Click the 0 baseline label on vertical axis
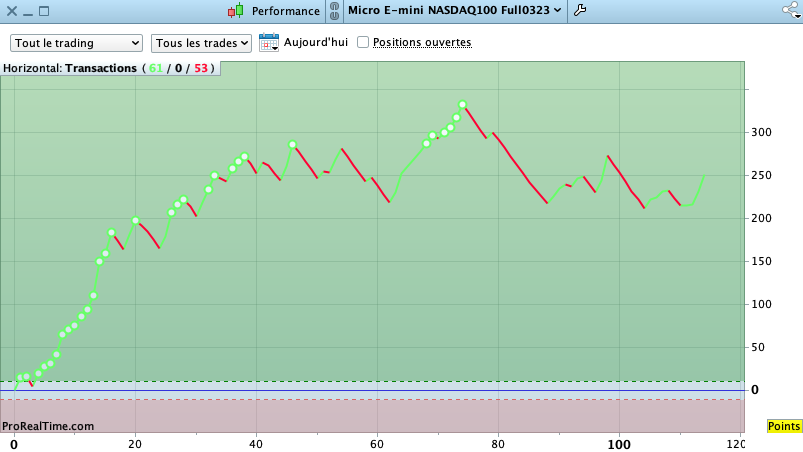This screenshot has width=803, height=452. click(x=755, y=390)
